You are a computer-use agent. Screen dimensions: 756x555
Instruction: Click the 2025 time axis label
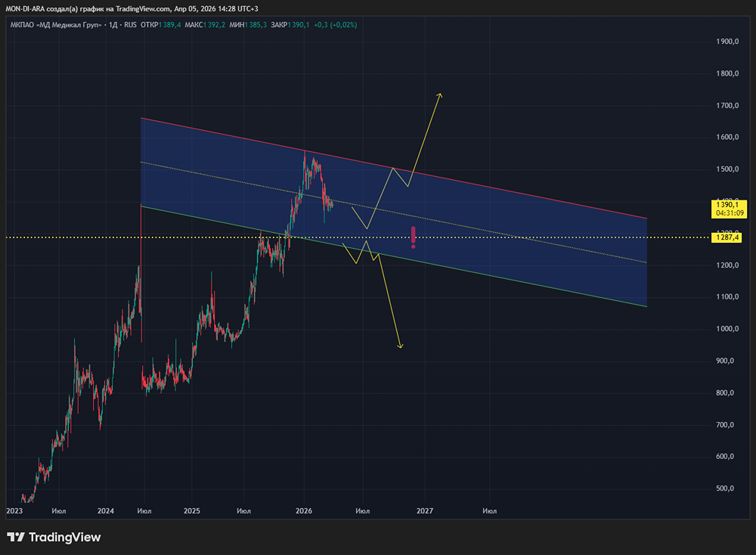(192, 510)
